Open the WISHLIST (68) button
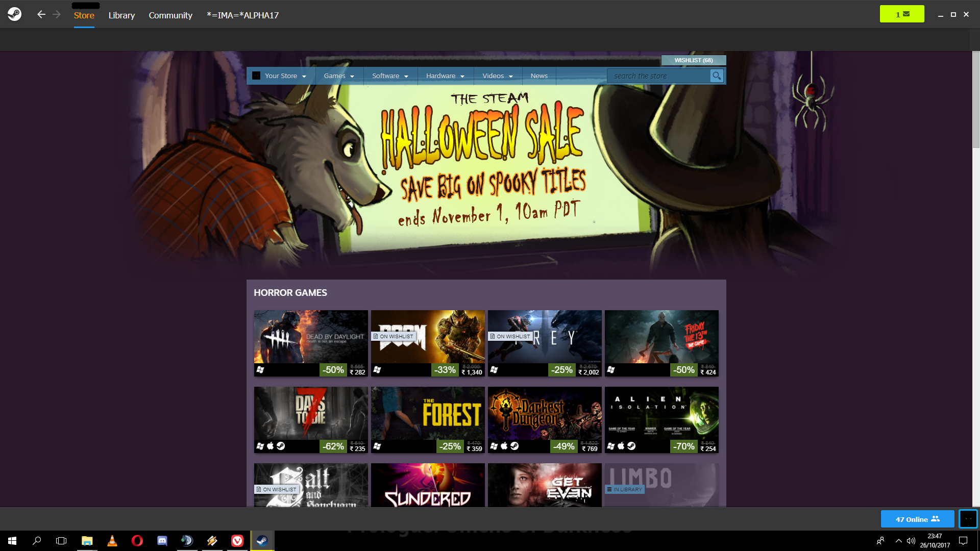980x551 pixels. point(694,60)
